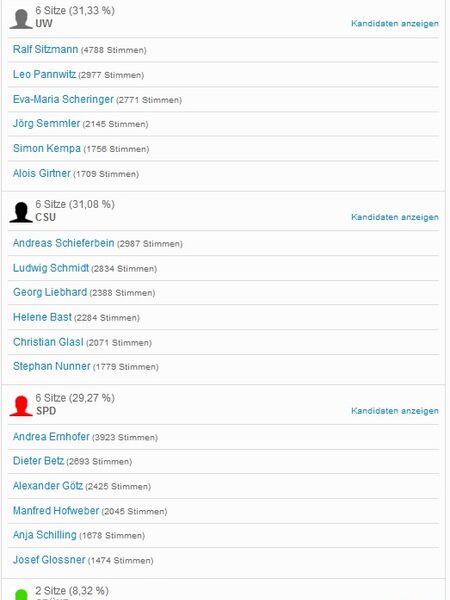This screenshot has height=600, width=450.
Task: Select Alexander Götz in the SPD list
Action: [x=48, y=486]
